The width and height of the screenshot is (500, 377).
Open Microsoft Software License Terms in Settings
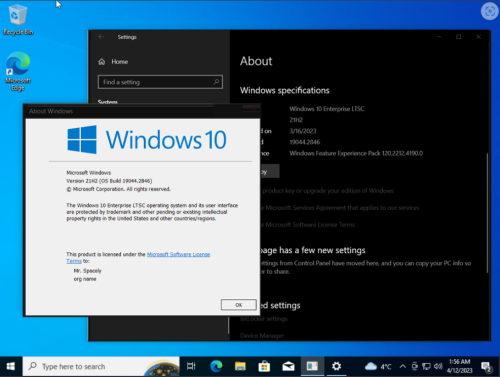click(308, 225)
